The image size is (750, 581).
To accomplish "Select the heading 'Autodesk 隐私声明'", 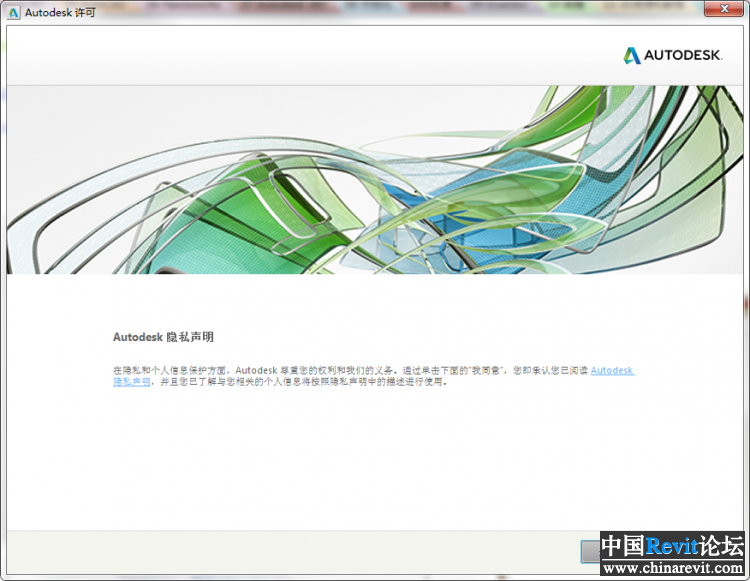I will pos(163,337).
